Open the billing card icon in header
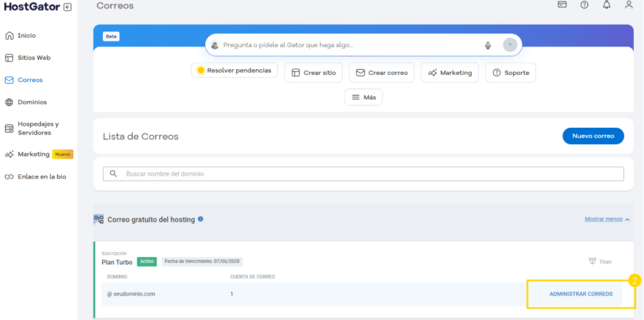 [x=562, y=5]
